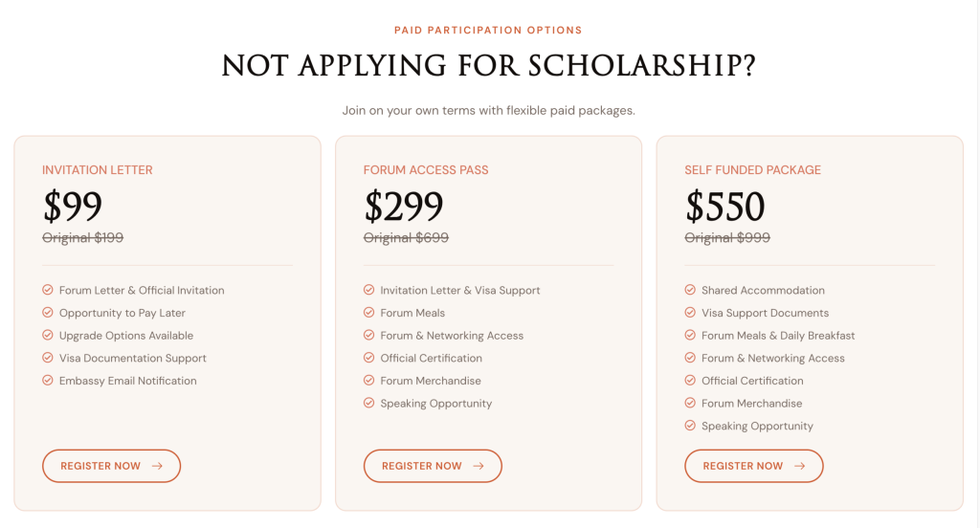
Task: Click the Not Applying for Scholarship heading
Action: (x=489, y=66)
